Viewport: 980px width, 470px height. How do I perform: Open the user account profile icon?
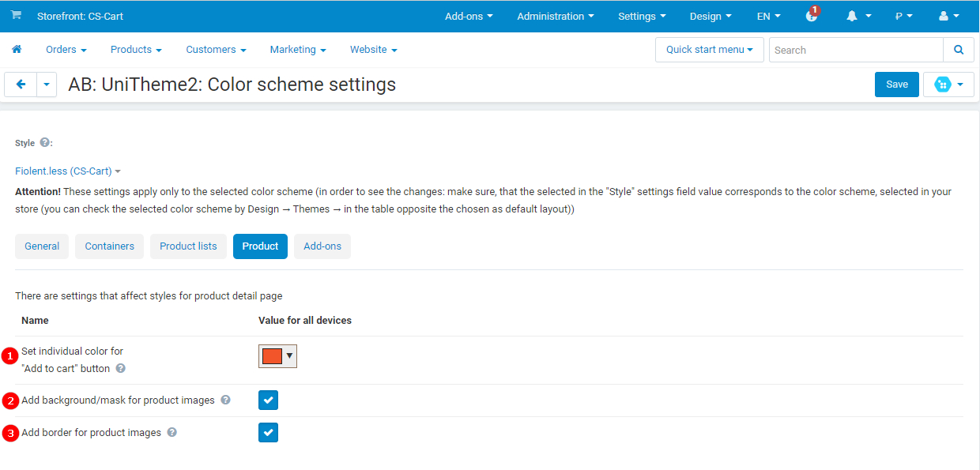tap(943, 17)
